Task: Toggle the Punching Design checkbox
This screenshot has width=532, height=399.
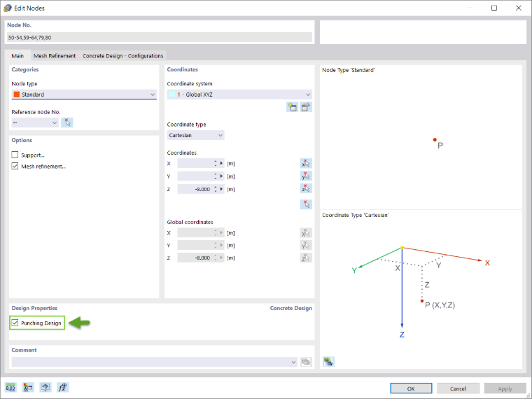Action: 15,323
